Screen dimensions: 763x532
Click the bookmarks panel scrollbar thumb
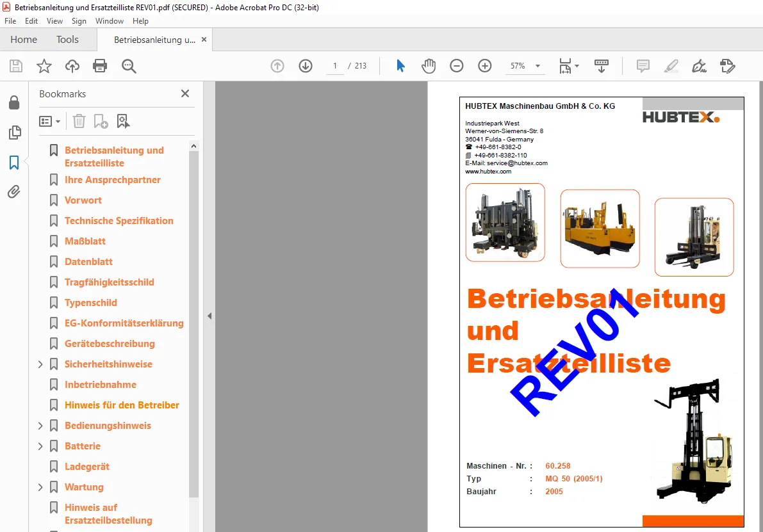coord(193,323)
